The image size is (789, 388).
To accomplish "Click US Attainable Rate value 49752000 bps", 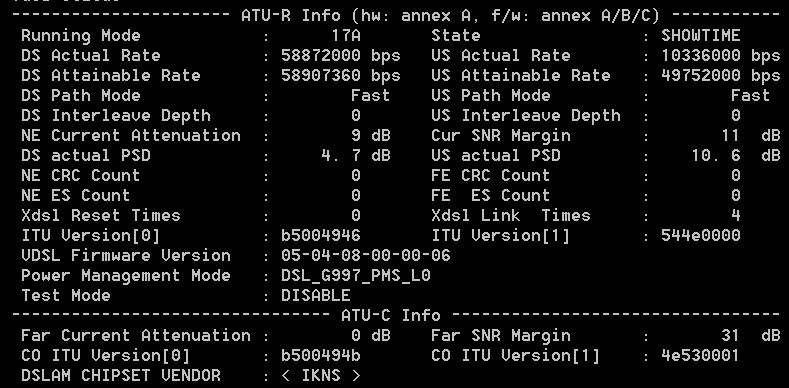I will pyautogui.click(x=721, y=76).
